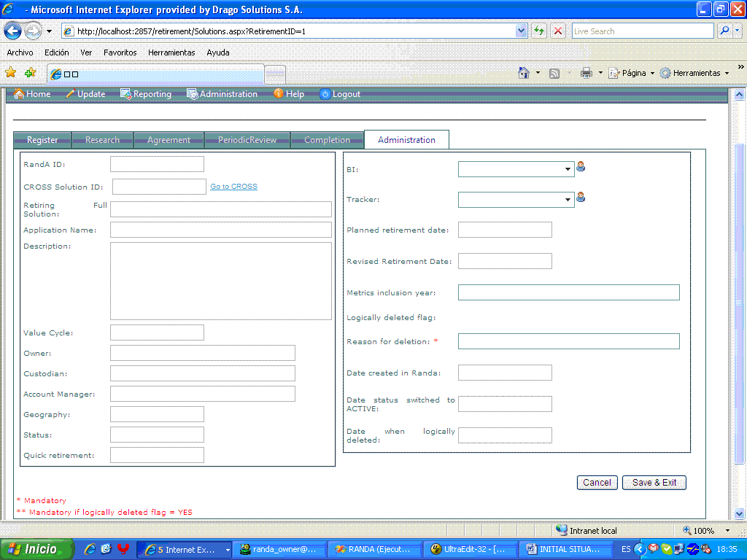
Task: Expand the Página menu arrow
Action: coord(652,74)
